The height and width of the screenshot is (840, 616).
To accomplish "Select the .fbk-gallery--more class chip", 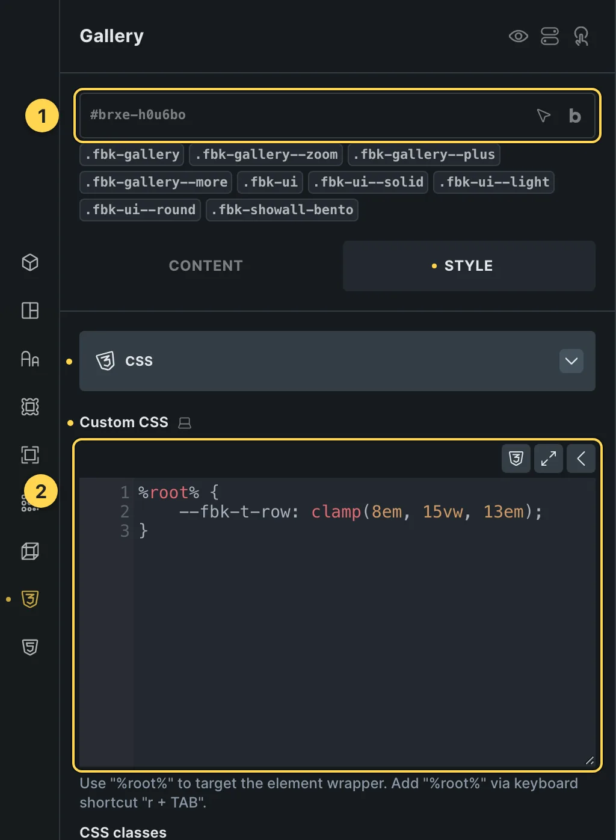I will 156,182.
